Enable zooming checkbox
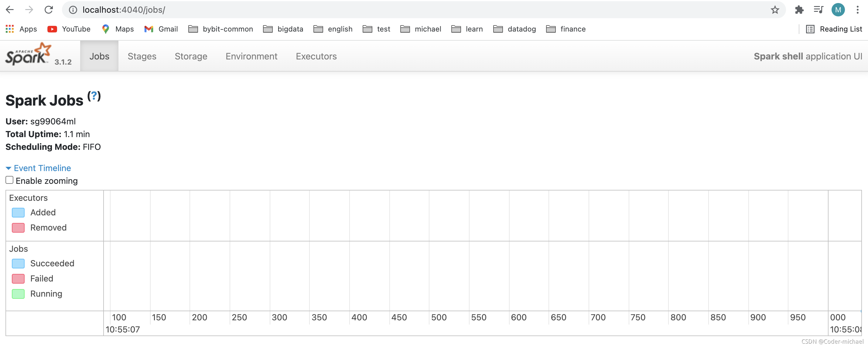 point(9,180)
